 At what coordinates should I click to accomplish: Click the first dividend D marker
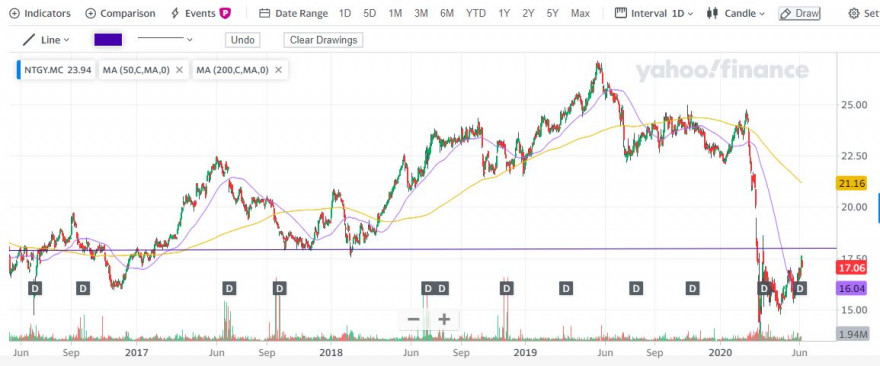pyautogui.click(x=35, y=289)
